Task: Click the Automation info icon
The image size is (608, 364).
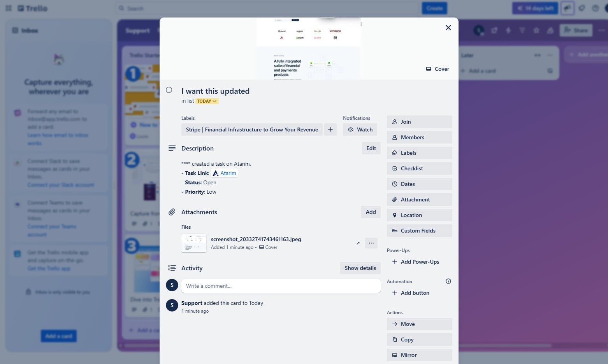Action: click(448, 281)
